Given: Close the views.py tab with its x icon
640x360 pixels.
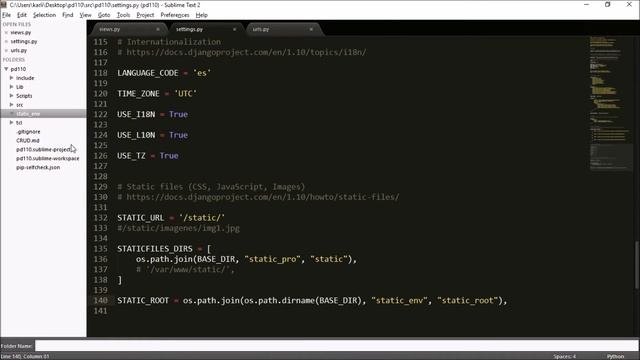Looking at the screenshot, I should click(158, 29).
